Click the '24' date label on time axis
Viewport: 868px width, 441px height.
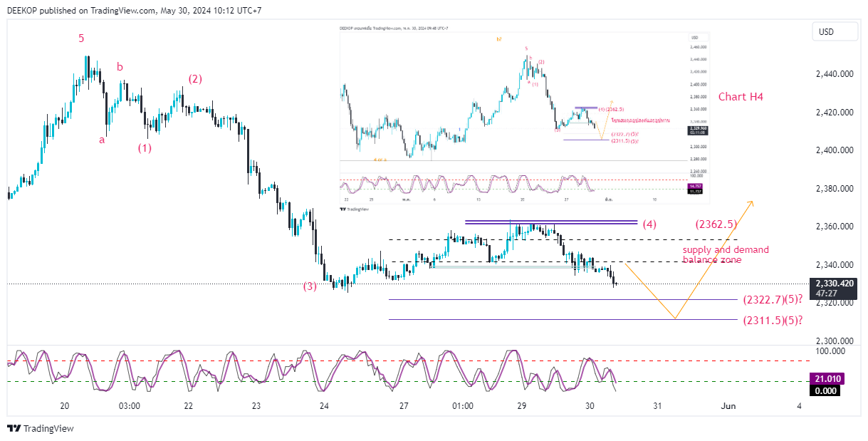pos(325,405)
